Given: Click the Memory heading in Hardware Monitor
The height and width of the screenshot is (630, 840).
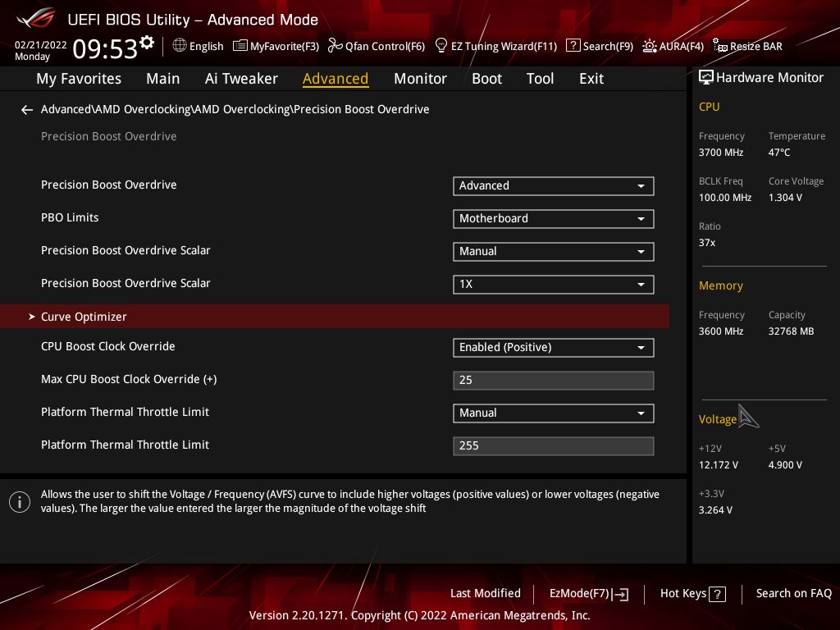Looking at the screenshot, I should [720, 285].
